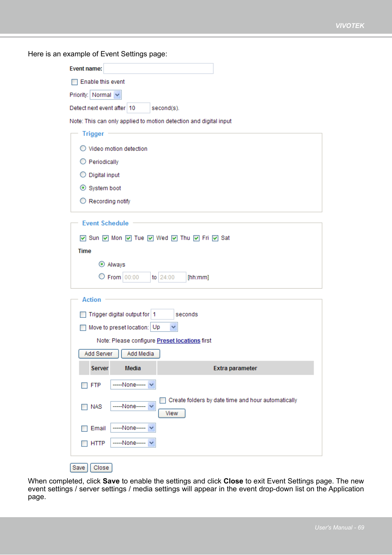Click the Event name input field
Image resolution: width=392 pixels, height=555 pixels.
[x=158, y=69]
